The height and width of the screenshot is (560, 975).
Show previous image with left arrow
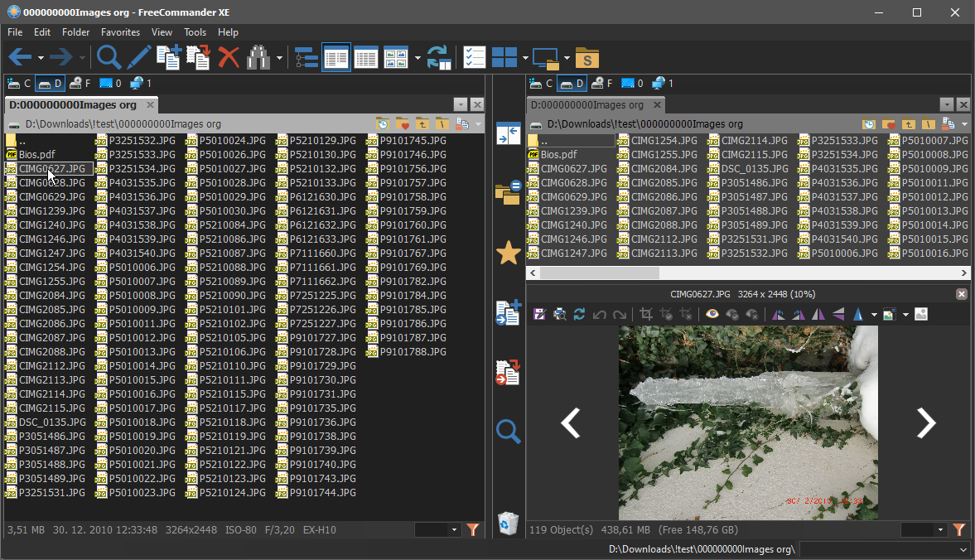tap(571, 422)
